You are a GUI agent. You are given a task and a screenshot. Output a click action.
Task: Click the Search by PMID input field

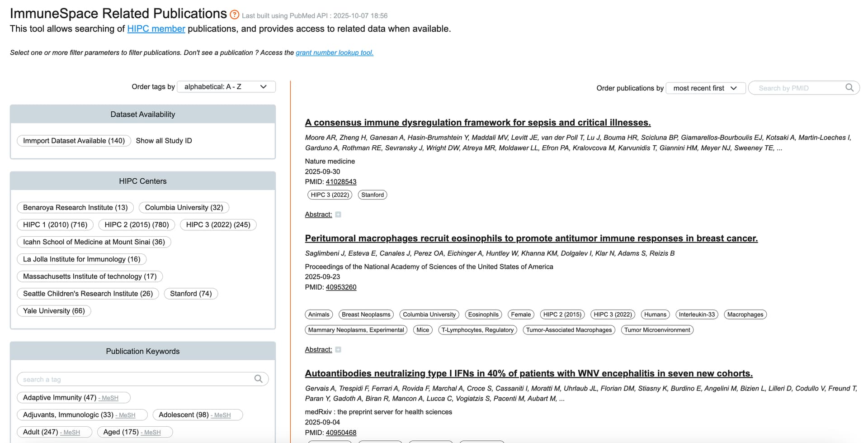[x=798, y=88]
